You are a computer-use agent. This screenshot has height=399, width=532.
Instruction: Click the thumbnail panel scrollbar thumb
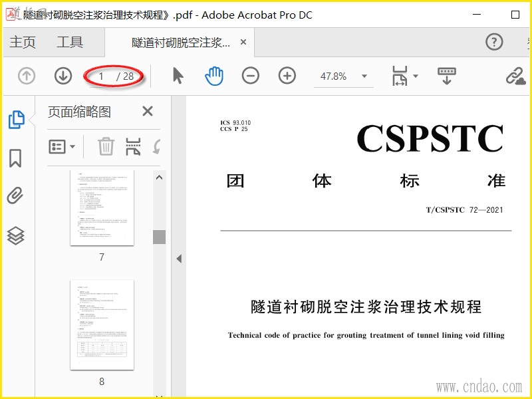coord(159,237)
